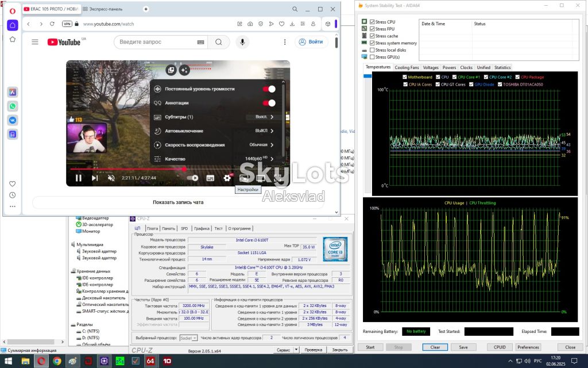Uncheck the Motherboard temperature graph checkbox

(x=405, y=77)
